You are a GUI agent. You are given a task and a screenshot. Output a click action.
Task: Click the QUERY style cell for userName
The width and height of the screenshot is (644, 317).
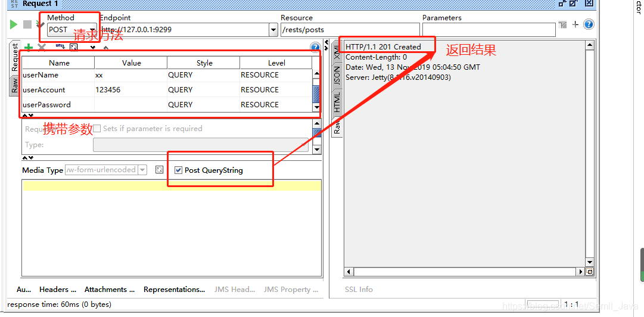[x=204, y=75]
